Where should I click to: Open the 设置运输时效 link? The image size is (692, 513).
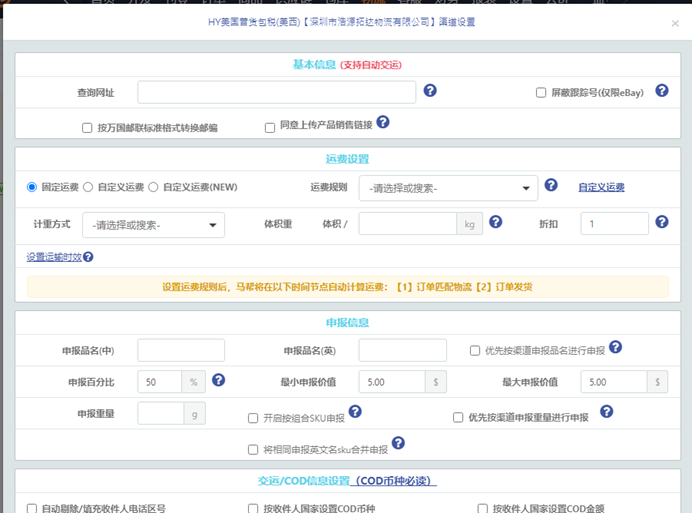[x=54, y=257]
